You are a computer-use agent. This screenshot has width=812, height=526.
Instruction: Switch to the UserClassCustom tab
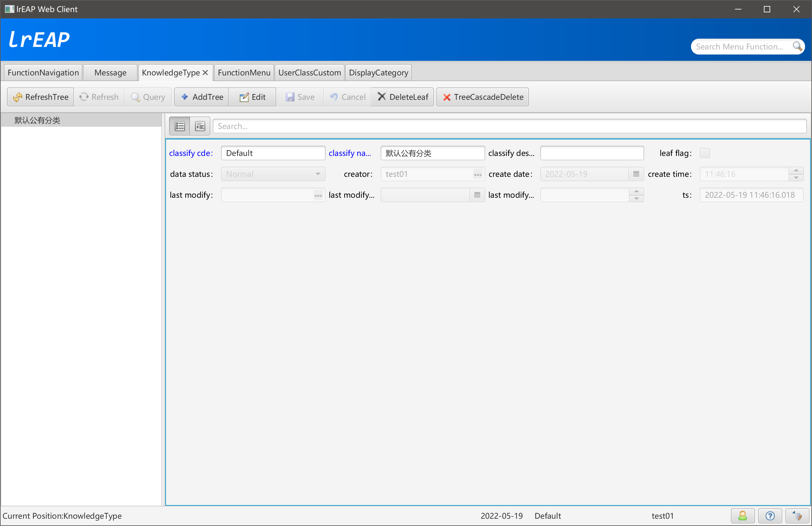click(309, 73)
